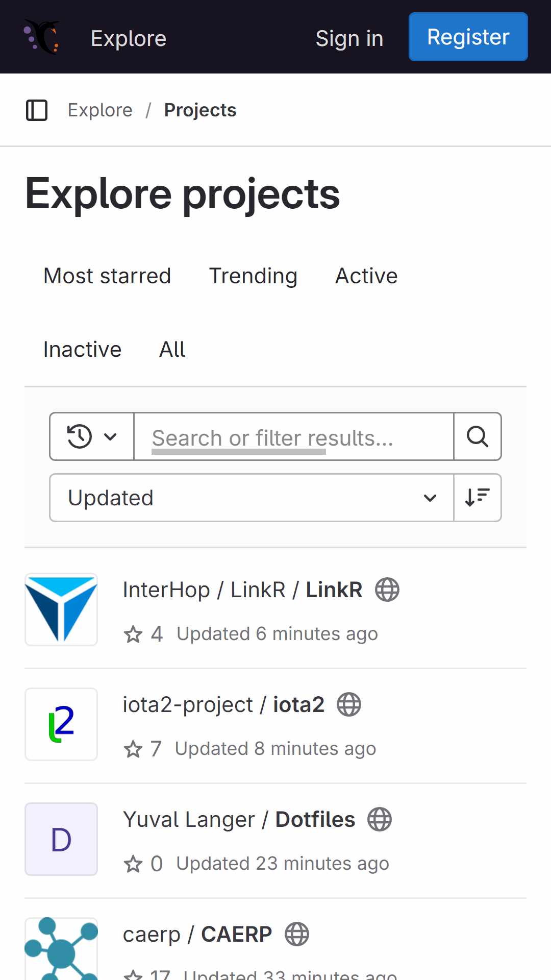Open the Sign in link
Screen dimensions: 551x980
pyautogui.click(x=349, y=38)
